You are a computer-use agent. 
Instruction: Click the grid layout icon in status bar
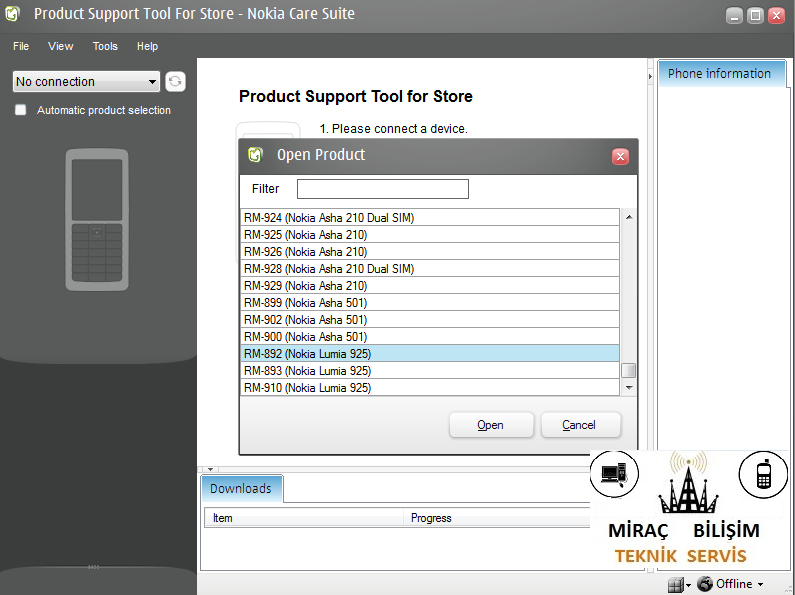point(675,585)
